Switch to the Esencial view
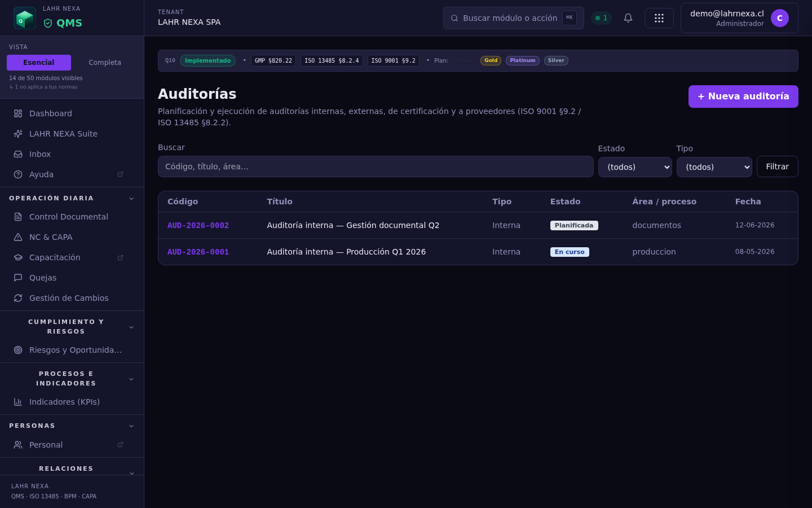This screenshot has height=508, width=812. (x=39, y=63)
